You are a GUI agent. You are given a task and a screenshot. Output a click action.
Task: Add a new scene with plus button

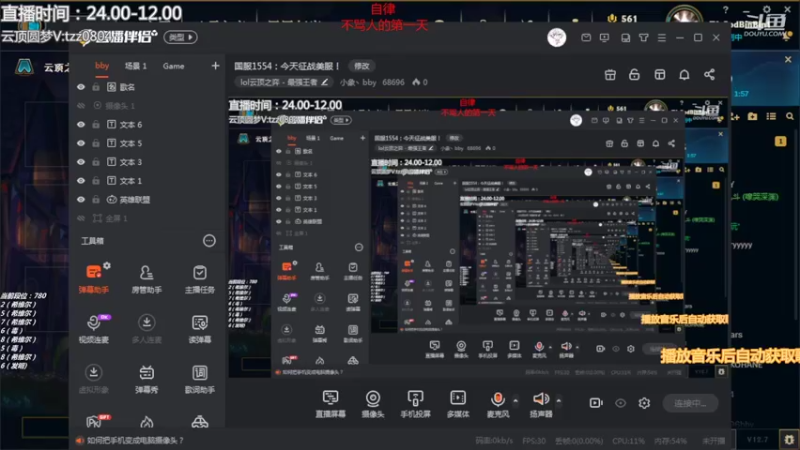click(x=215, y=66)
